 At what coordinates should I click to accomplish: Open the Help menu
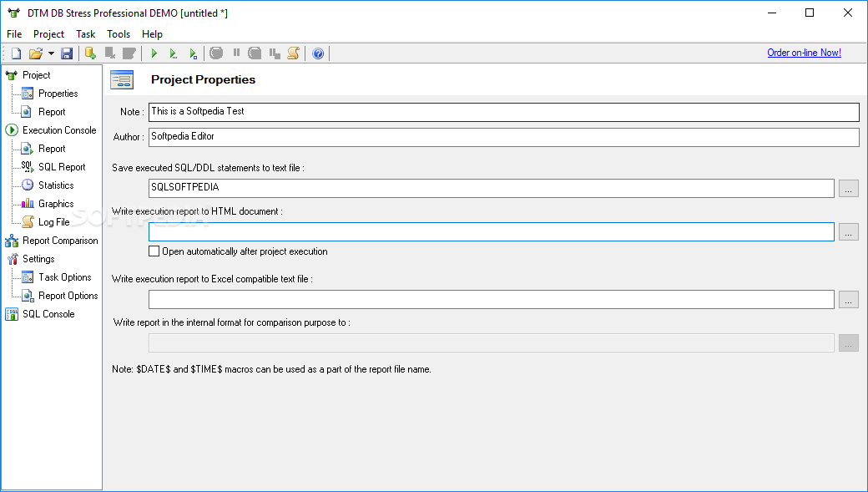coord(152,33)
